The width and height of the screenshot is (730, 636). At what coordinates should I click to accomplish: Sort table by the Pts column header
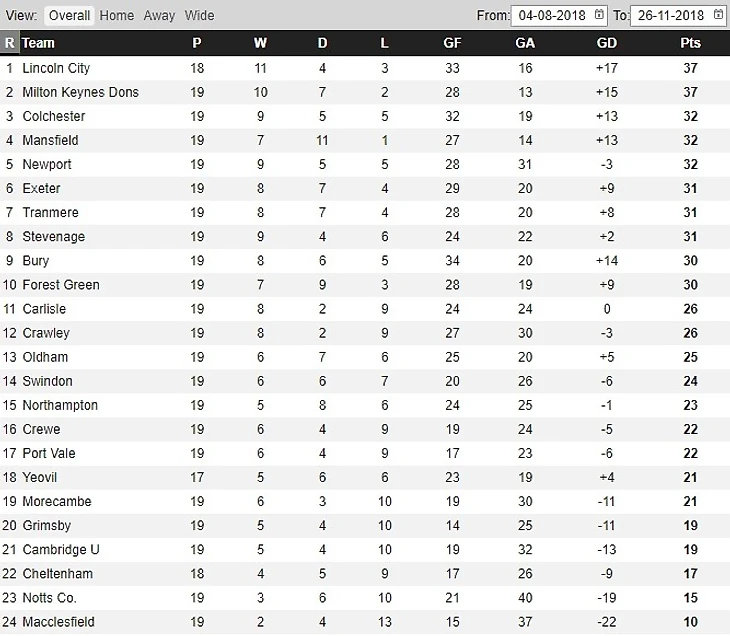[x=690, y=43]
